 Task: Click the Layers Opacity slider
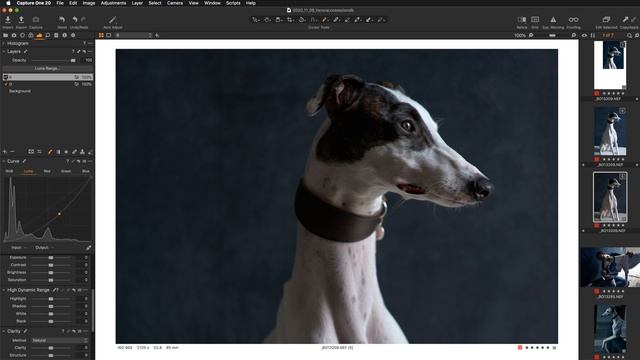pos(52,60)
